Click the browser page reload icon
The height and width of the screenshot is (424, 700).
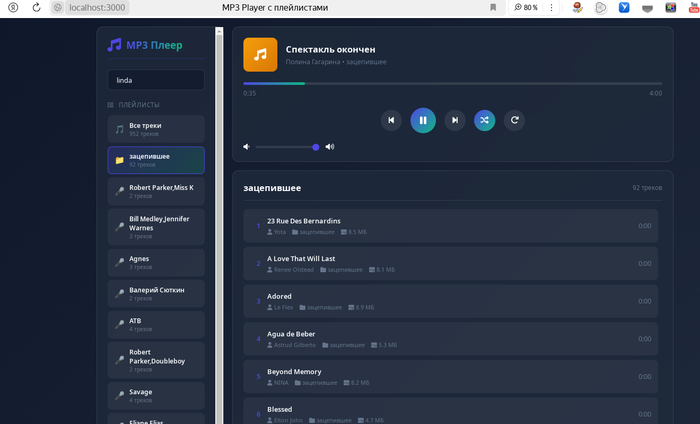click(37, 7)
